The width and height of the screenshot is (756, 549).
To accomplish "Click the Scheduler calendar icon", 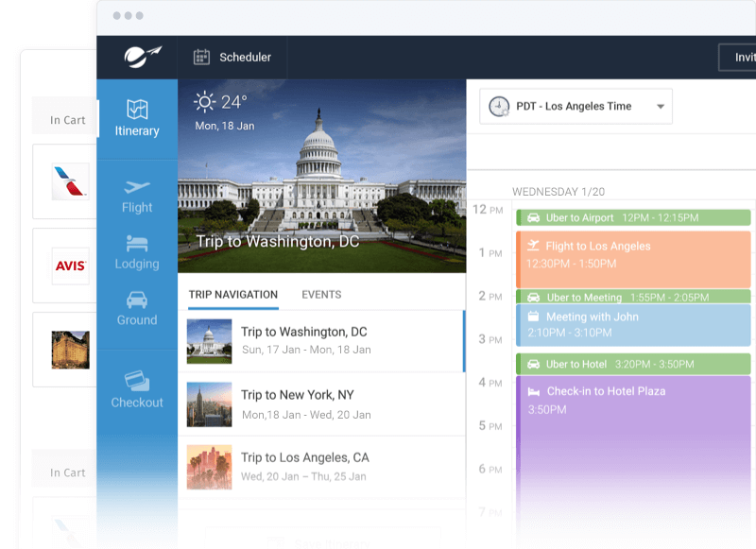I will point(201,57).
